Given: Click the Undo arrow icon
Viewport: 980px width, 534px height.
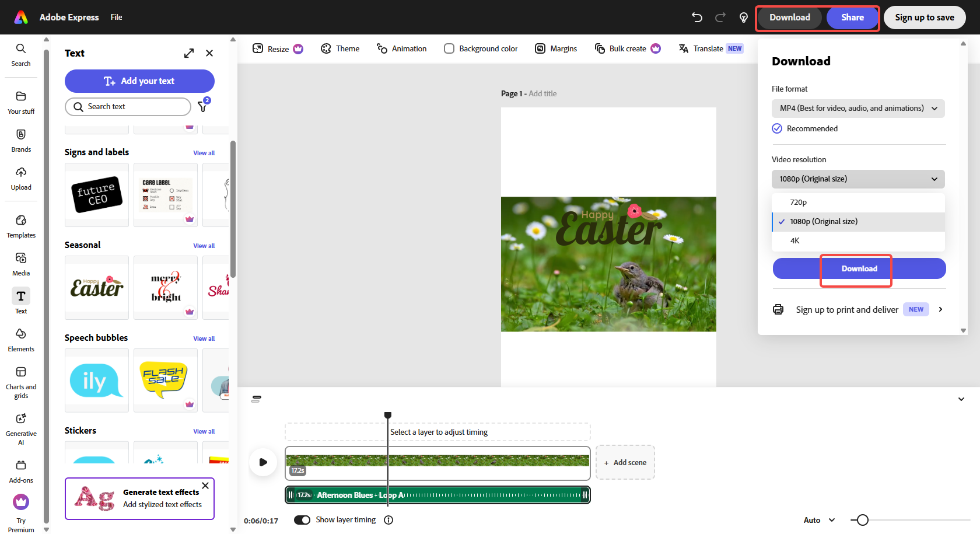Looking at the screenshot, I should tap(697, 18).
